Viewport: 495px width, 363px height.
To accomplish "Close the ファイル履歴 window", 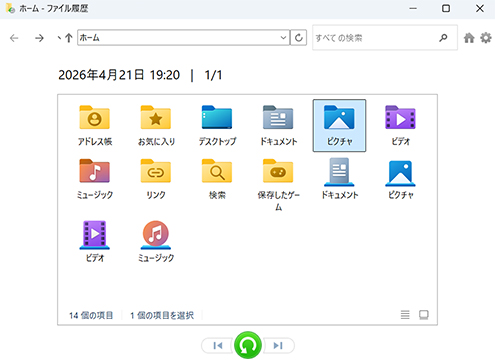I will pos(480,8).
